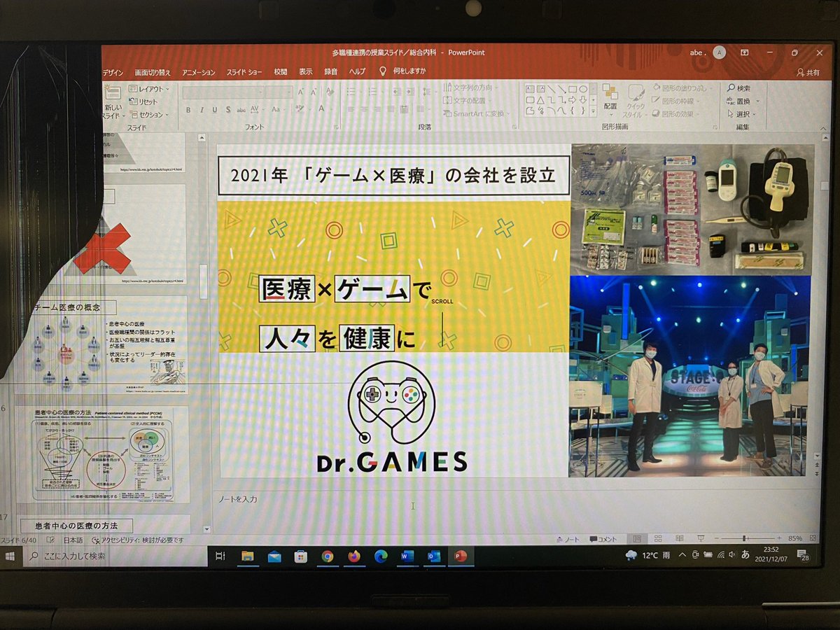Open File Explorer from the taskbar
840x630 pixels.
click(x=247, y=556)
